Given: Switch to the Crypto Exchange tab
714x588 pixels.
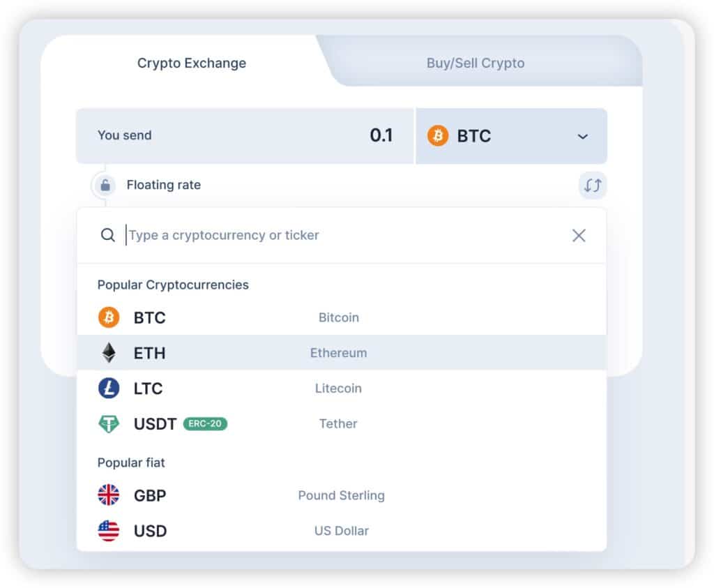Looking at the screenshot, I should [192, 63].
